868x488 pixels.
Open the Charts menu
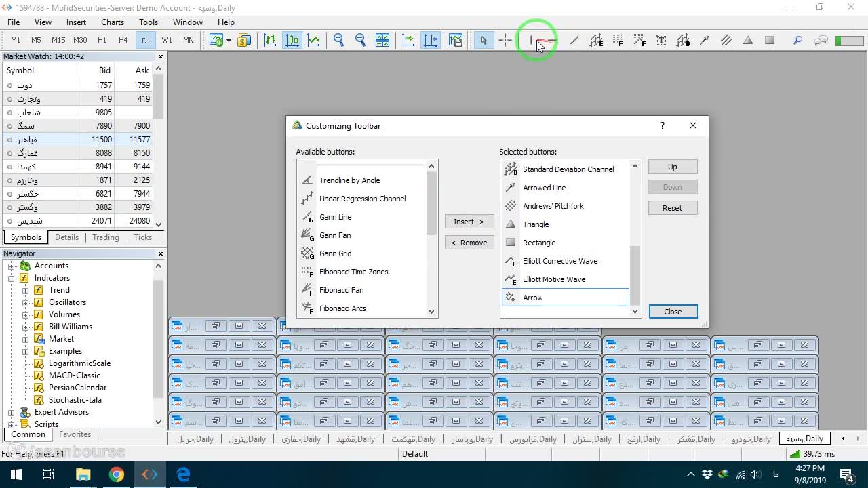coord(113,22)
